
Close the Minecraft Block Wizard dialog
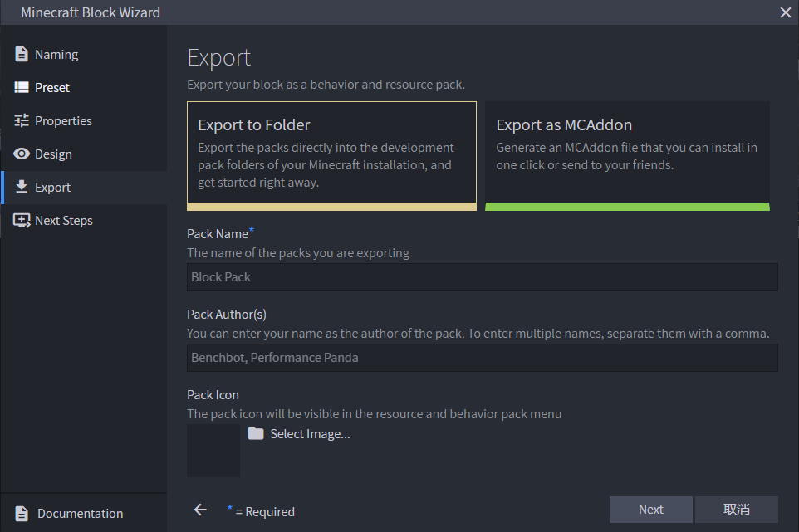point(785,12)
